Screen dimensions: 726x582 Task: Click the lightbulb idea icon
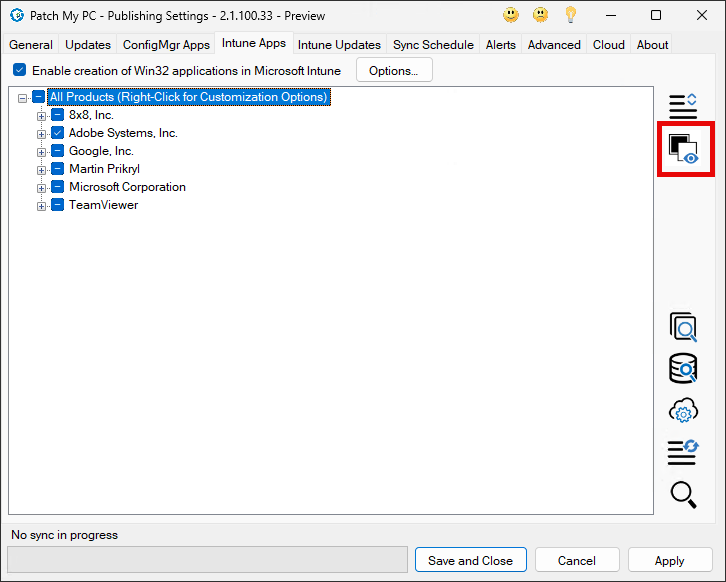[571, 15]
